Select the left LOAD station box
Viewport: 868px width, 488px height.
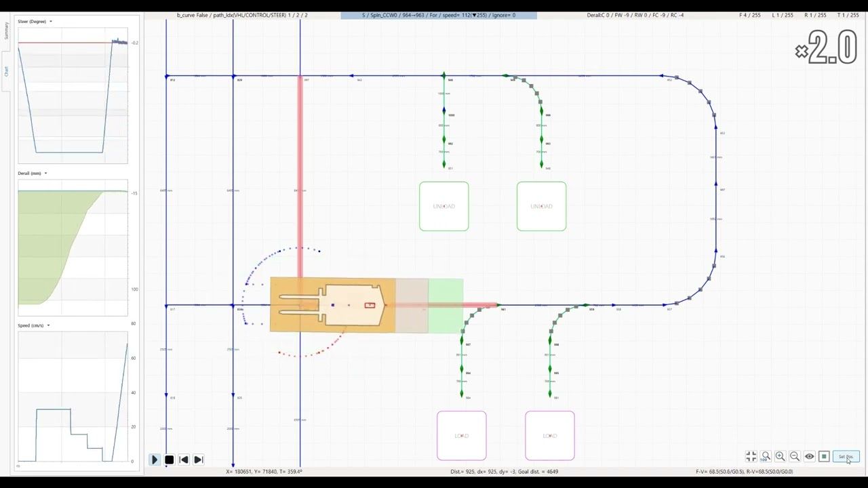(x=462, y=436)
